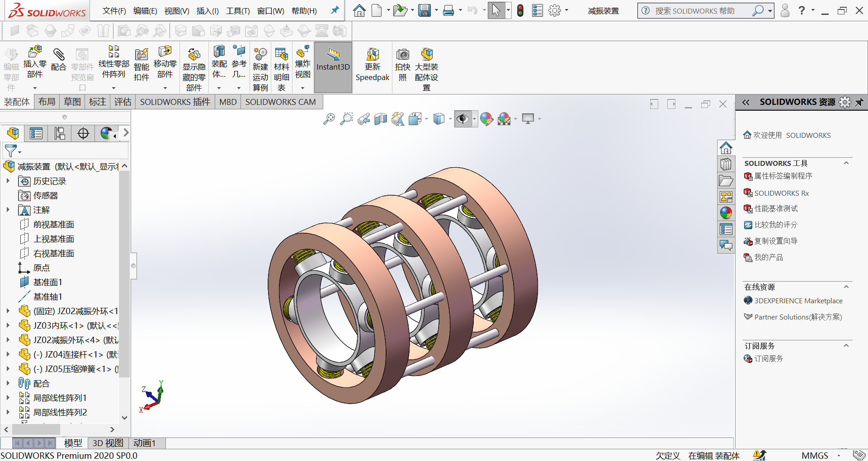Open the 插入(I) menu
Image resolution: width=868 pixels, height=461 pixels.
pos(208,11)
